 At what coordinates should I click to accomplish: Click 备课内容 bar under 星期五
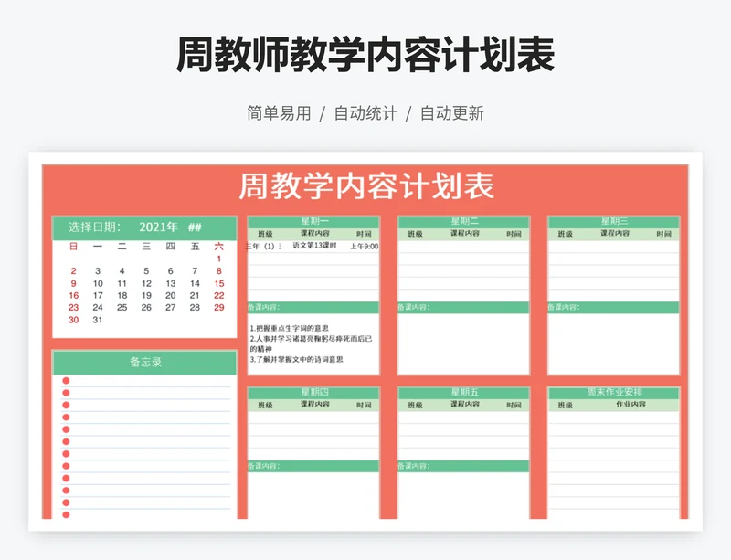pyautogui.click(x=464, y=466)
